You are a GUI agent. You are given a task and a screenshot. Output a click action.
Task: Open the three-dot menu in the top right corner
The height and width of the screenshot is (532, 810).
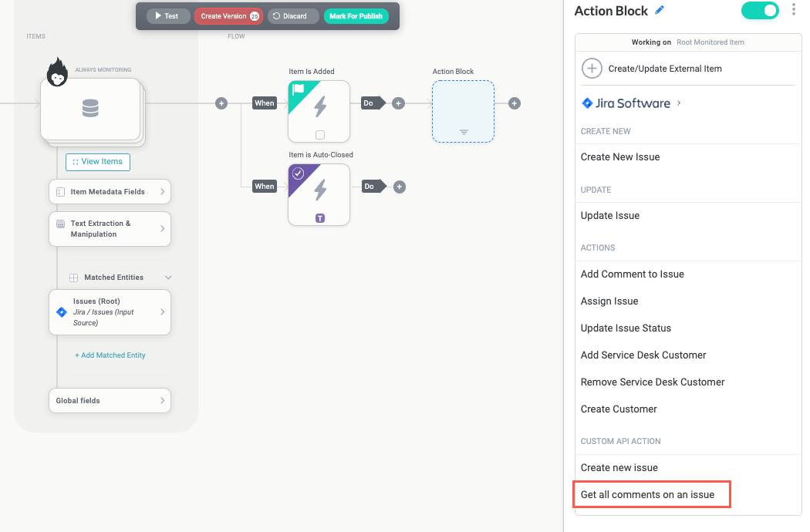click(x=795, y=8)
